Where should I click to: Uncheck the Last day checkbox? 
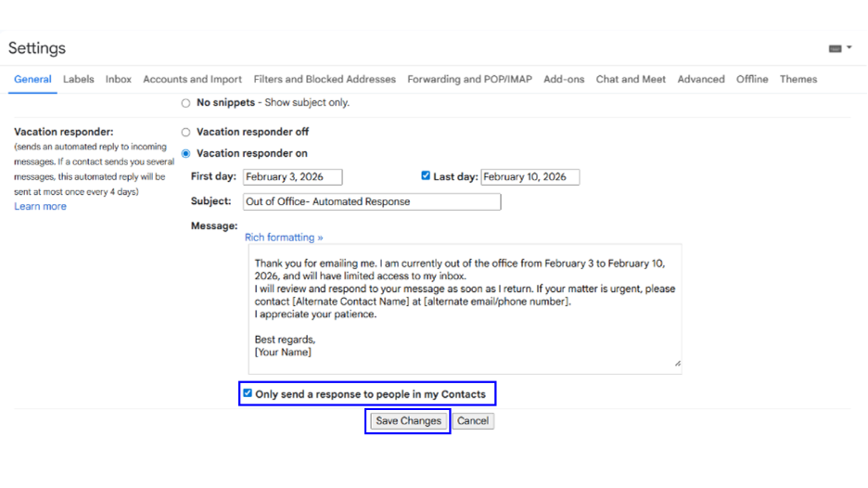[x=426, y=176]
